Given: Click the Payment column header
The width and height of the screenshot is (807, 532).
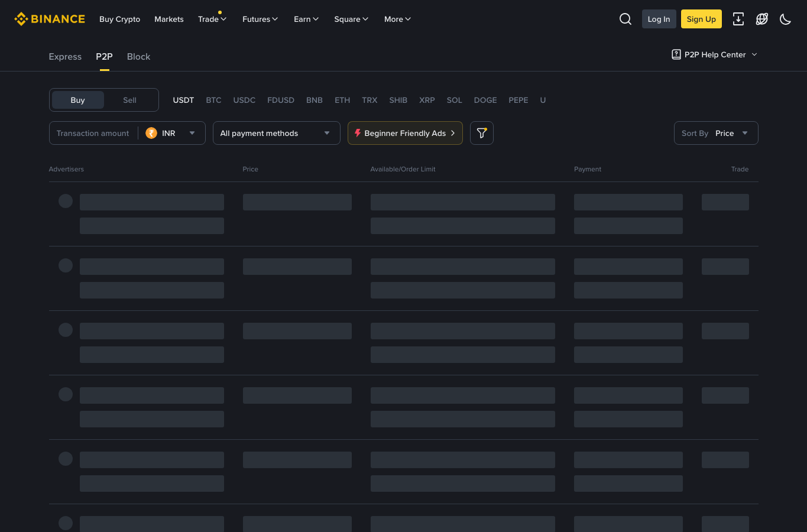Looking at the screenshot, I should point(588,169).
